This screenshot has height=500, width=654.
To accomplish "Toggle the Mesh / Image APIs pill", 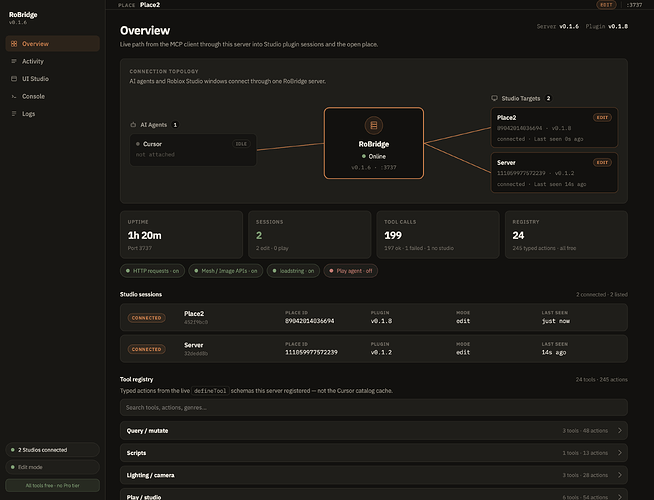I will (226, 271).
